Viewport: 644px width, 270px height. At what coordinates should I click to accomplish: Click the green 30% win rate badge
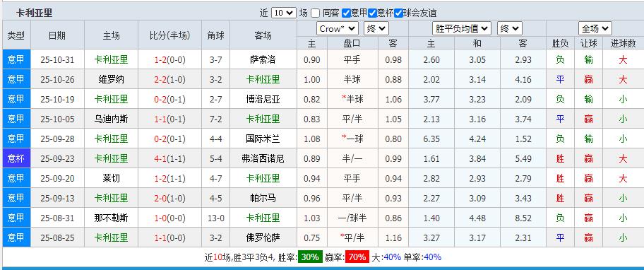(310, 257)
